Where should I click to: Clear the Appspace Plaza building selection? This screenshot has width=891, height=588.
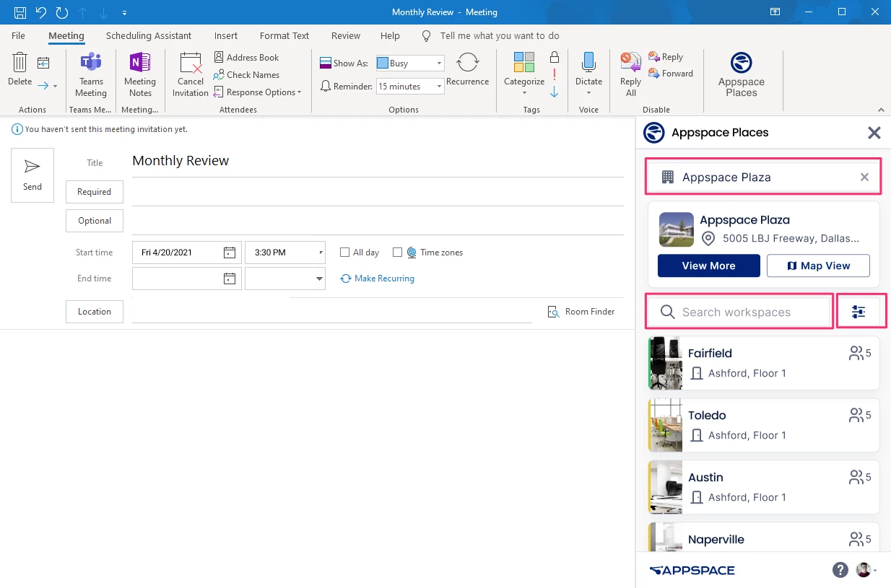pos(864,177)
